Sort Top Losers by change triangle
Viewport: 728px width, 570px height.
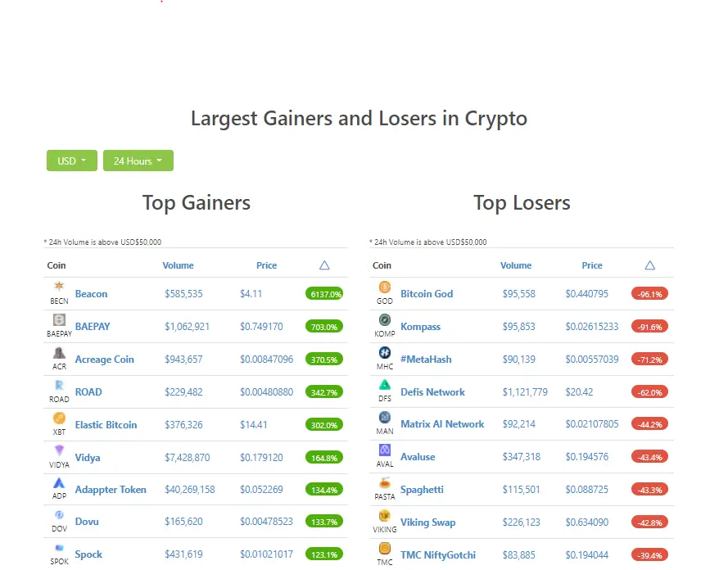pos(649,265)
